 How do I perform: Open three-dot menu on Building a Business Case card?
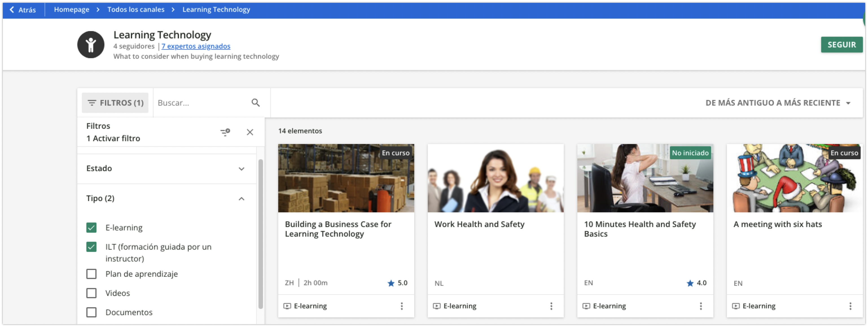pos(401,306)
